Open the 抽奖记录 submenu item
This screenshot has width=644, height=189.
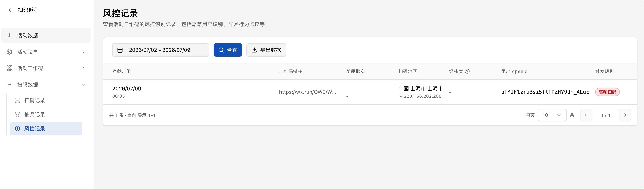click(x=46, y=114)
